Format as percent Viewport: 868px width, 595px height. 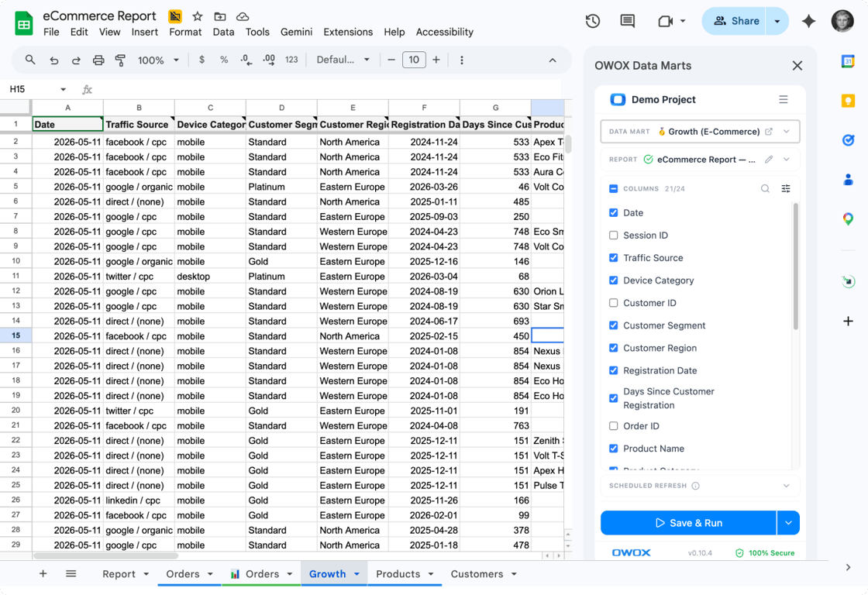tap(224, 60)
